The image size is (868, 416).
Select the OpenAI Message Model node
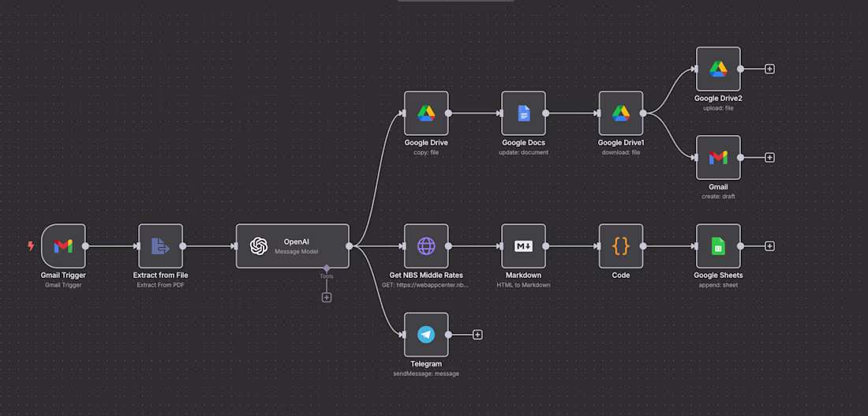point(292,246)
